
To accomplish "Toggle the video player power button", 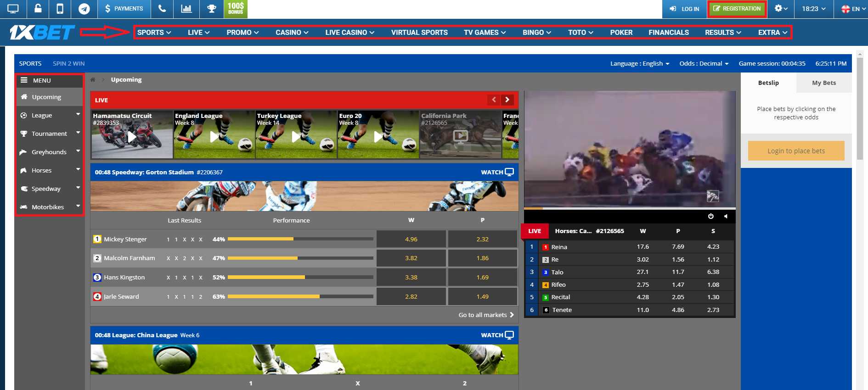I will (x=711, y=216).
